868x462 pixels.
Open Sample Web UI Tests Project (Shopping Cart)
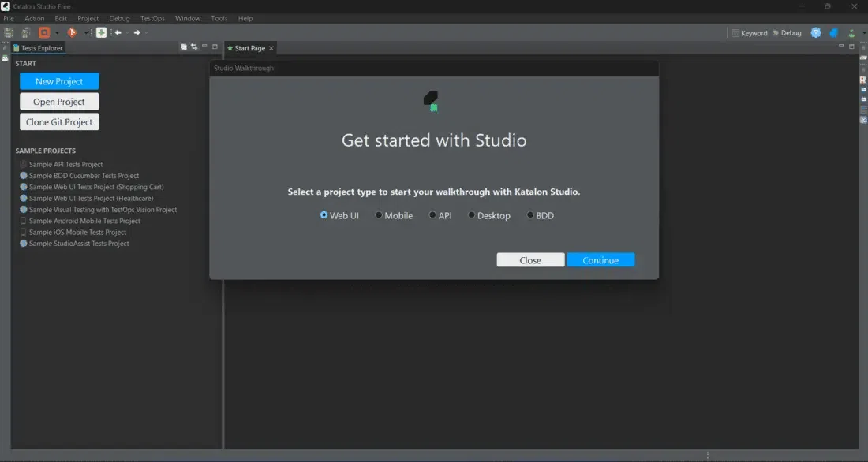92,187
